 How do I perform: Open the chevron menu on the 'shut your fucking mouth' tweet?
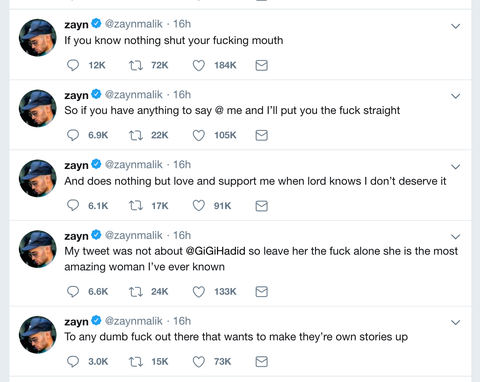(455, 26)
